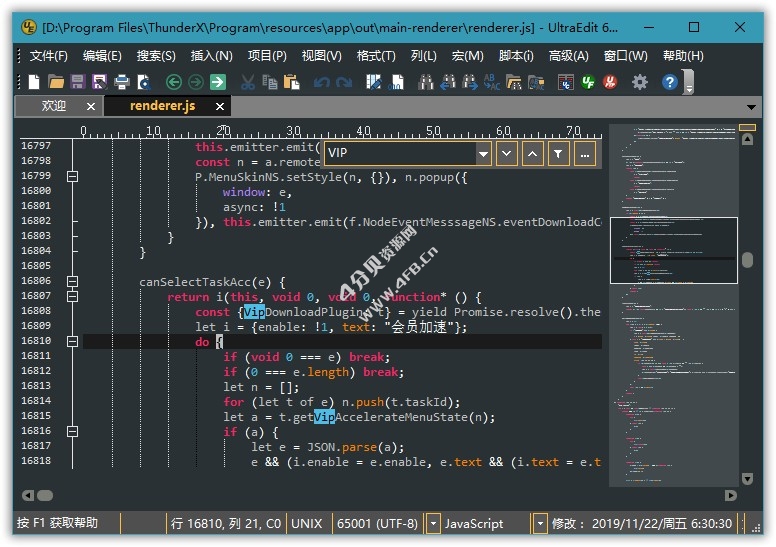The width and height of the screenshot is (776, 547).
Task: Click the more options ellipsis button
Action: (x=584, y=153)
